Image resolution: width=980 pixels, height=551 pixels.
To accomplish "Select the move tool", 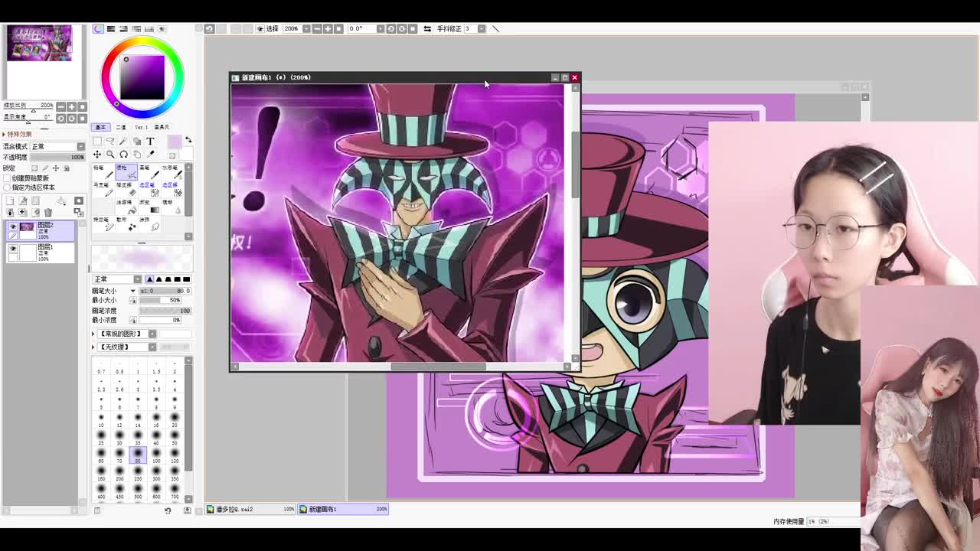I will point(97,155).
